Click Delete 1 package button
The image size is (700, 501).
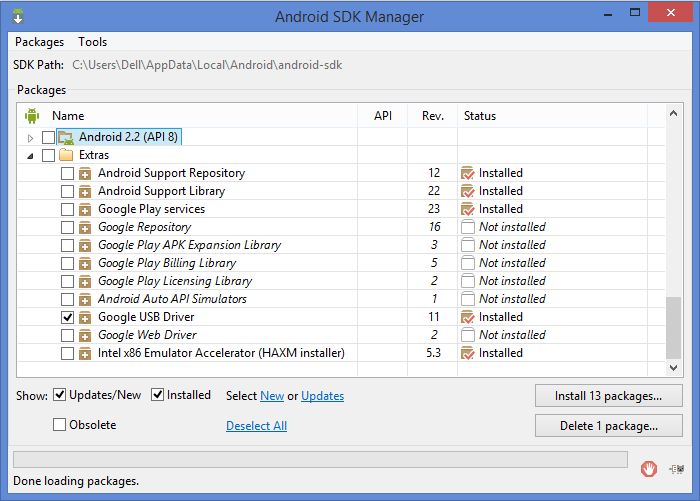(x=608, y=426)
